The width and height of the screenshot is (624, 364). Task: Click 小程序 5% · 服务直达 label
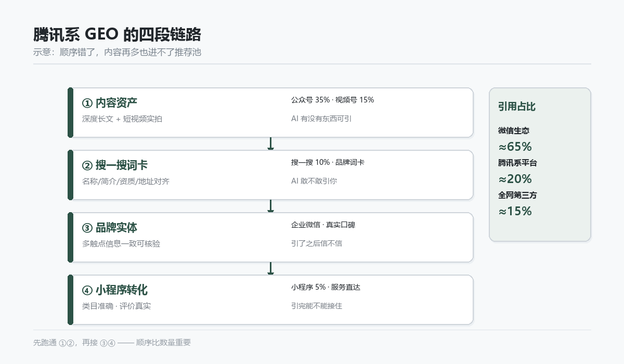click(326, 287)
